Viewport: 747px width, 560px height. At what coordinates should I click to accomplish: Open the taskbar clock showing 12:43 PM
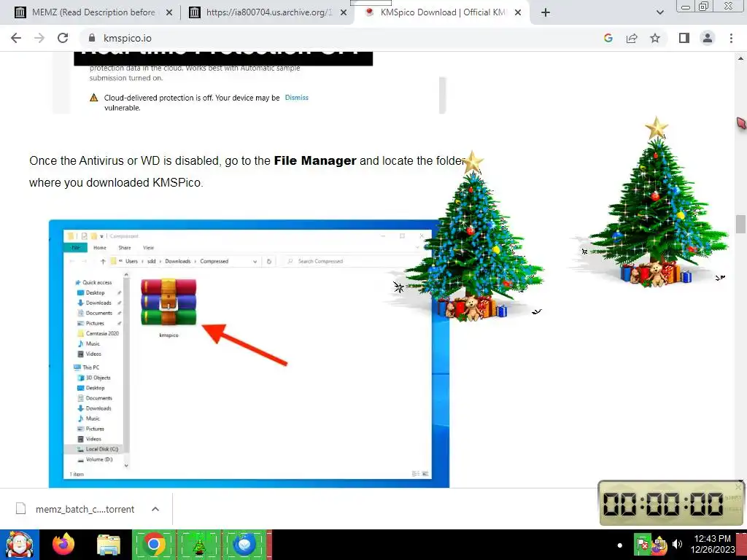[713, 544]
